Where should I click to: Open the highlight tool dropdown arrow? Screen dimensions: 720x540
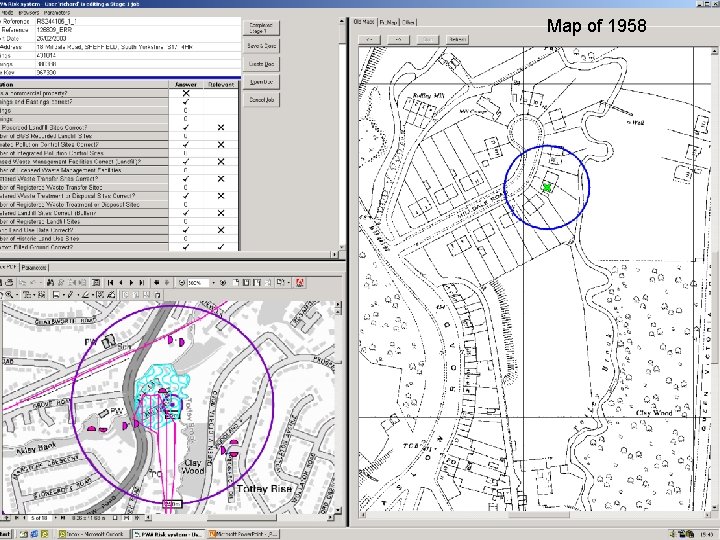click(93, 295)
